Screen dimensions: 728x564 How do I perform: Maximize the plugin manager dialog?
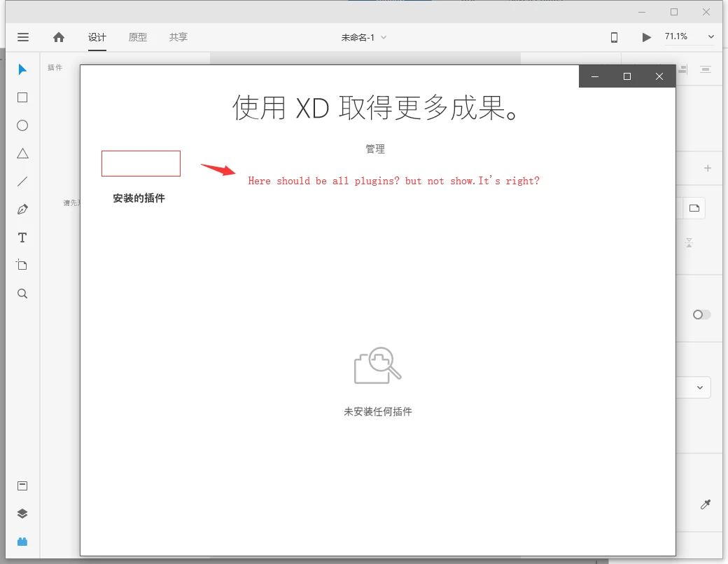(x=626, y=76)
